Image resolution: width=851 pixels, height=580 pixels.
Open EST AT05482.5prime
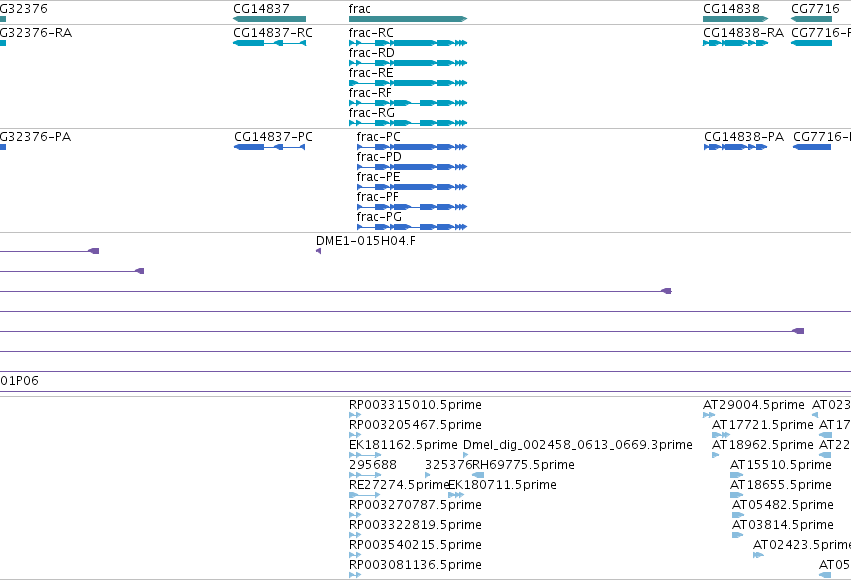783,505
